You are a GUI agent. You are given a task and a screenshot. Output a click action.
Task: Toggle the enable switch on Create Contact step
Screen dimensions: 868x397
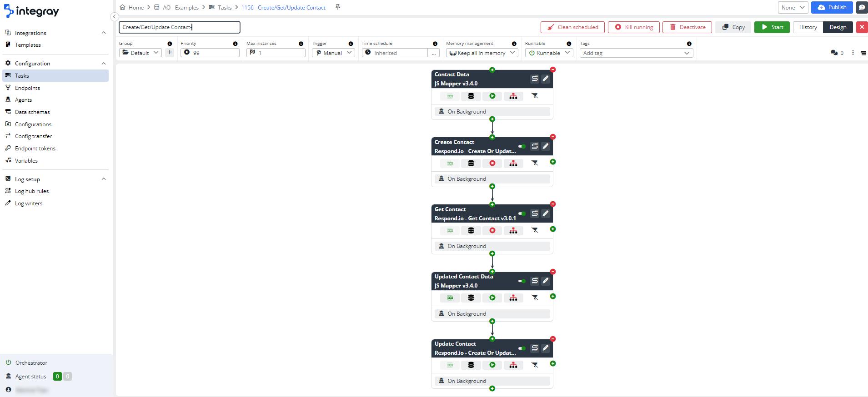[x=522, y=146]
